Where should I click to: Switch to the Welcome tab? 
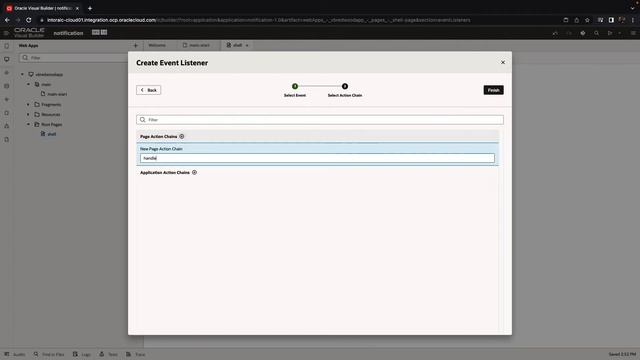pyautogui.click(x=157, y=45)
